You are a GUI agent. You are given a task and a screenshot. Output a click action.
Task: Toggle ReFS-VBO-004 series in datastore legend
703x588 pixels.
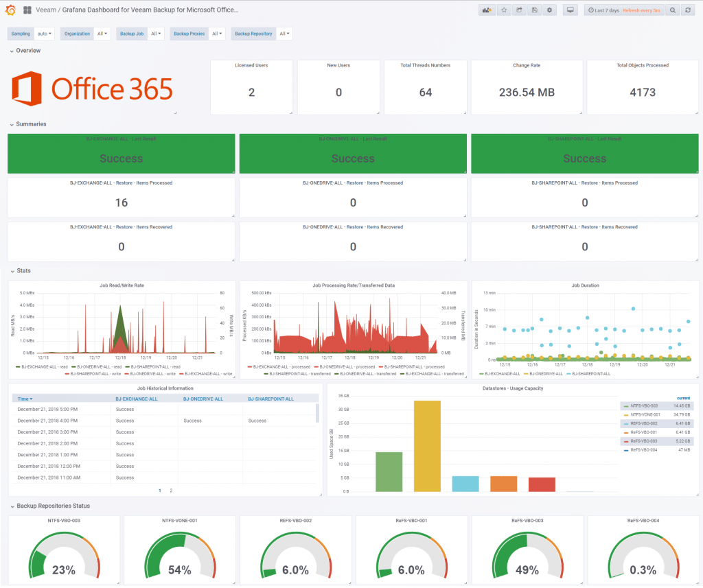tap(643, 450)
